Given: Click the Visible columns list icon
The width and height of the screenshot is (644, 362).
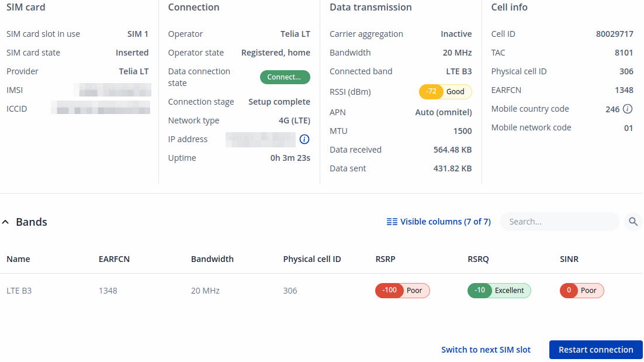Looking at the screenshot, I should coord(392,222).
